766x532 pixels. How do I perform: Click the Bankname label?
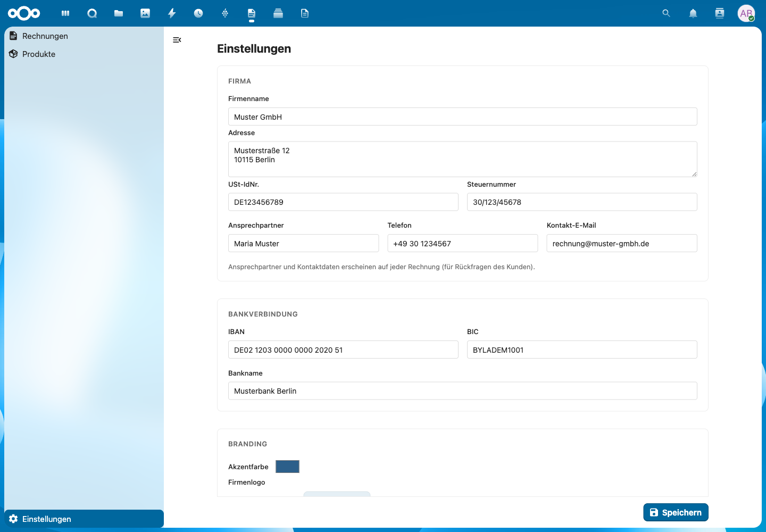click(245, 373)
